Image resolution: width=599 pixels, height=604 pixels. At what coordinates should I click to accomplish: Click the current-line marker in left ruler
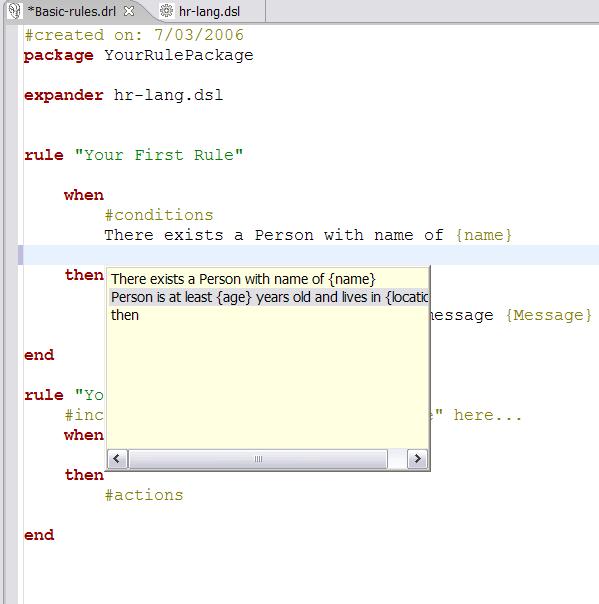tap(20, 255)
